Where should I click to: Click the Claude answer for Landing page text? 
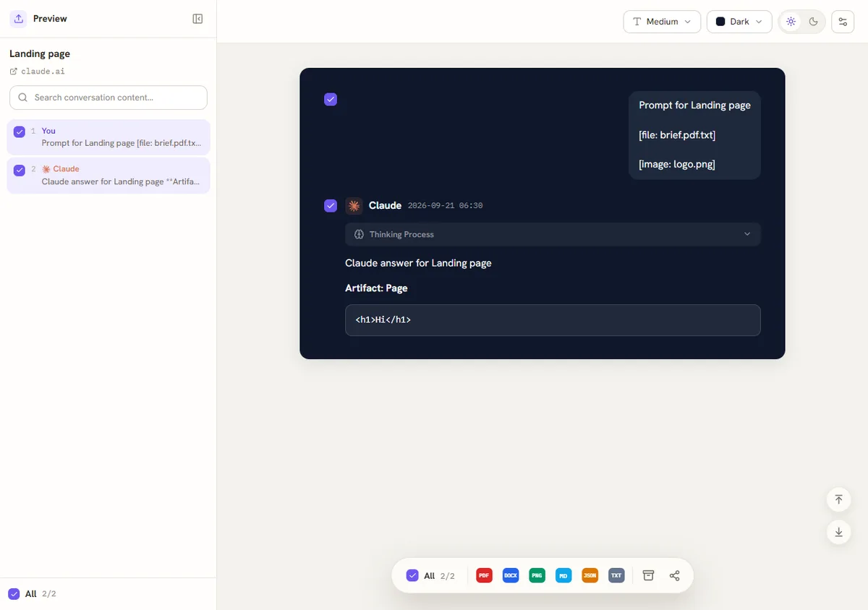(418, 263)
